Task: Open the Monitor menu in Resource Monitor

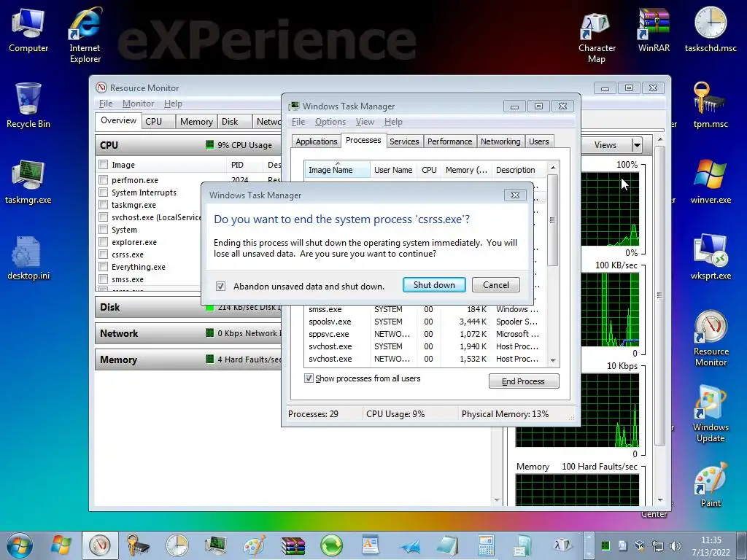Action: point(138,104)
